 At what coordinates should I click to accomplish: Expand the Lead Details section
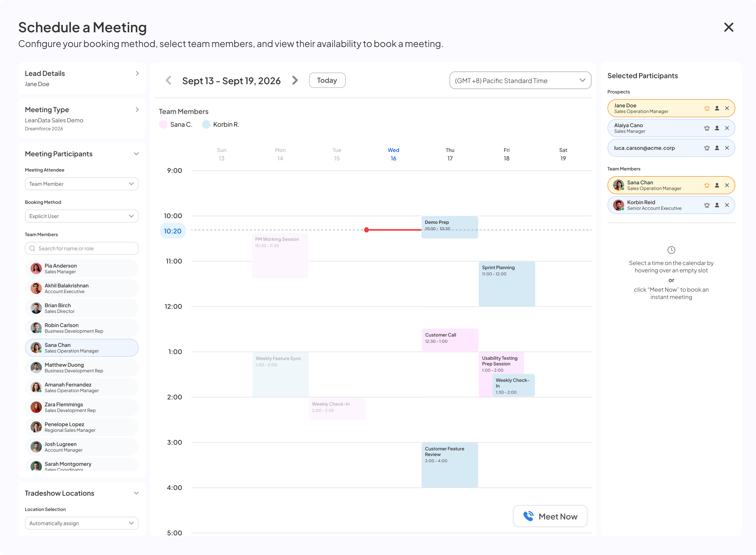tap(137, 73)
